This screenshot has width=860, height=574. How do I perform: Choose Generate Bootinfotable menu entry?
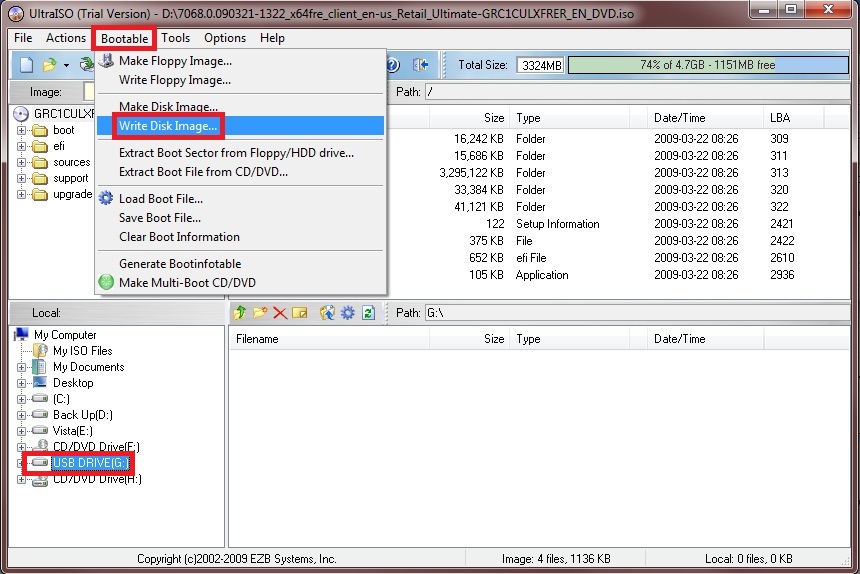point(240,264)
